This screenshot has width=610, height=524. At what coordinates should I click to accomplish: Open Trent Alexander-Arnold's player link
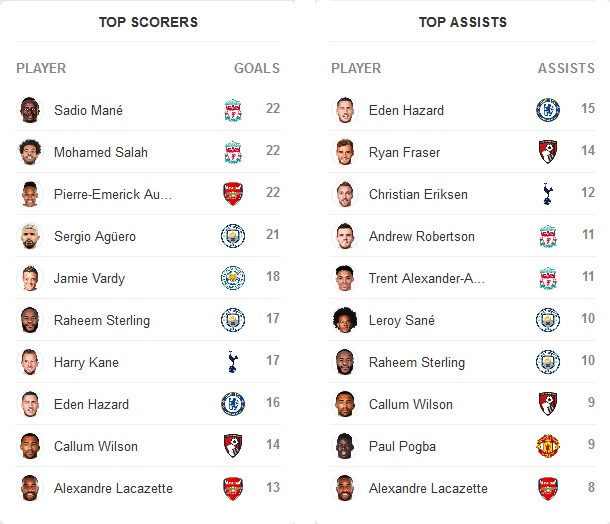pyautogui.click(x=427, y=279)
